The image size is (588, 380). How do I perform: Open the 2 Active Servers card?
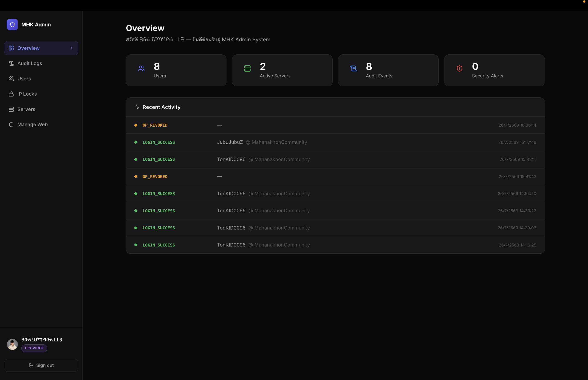click(282, 70)
